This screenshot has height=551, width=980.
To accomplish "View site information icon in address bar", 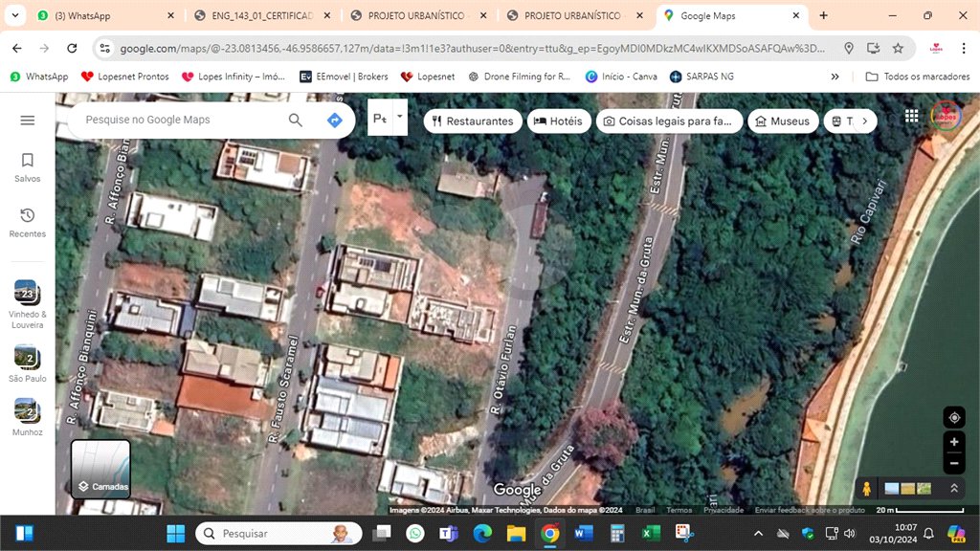I will (x=105, y=48).
